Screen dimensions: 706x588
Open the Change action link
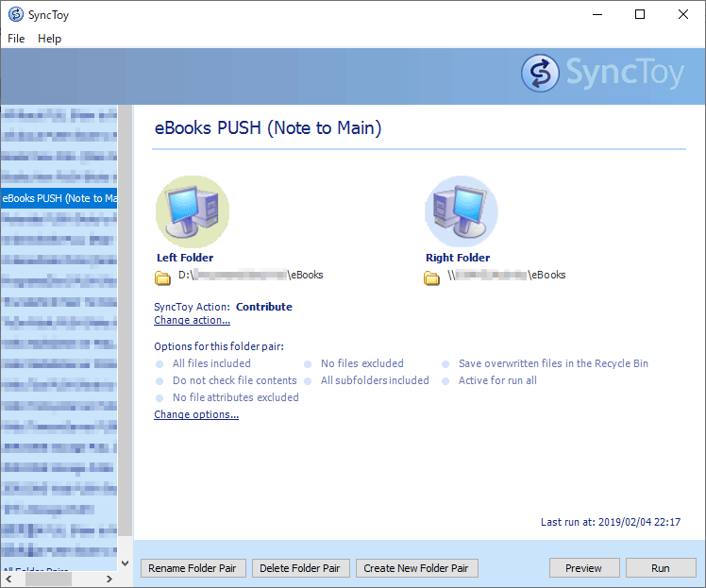point(192,320)
